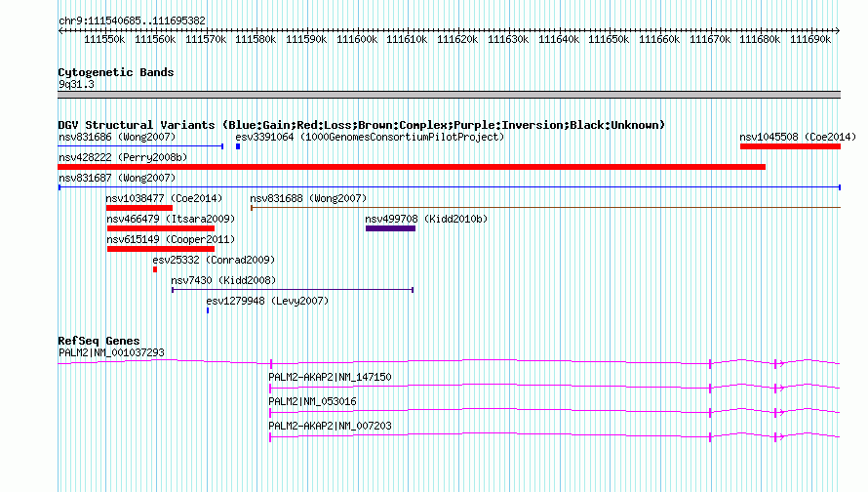
Task: Click the small blue esv1279948 marker
Action: tap(208, 310)
